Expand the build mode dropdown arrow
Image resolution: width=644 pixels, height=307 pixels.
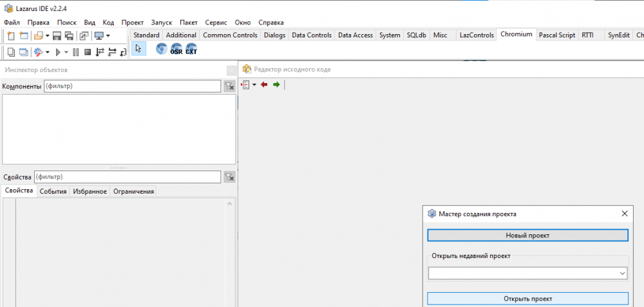47,52
